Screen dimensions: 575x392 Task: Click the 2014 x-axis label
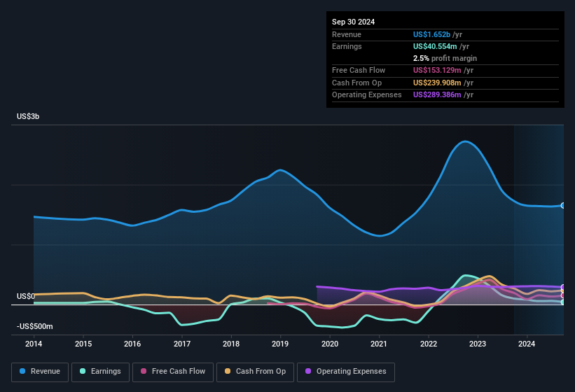click(x=34, y=344)
